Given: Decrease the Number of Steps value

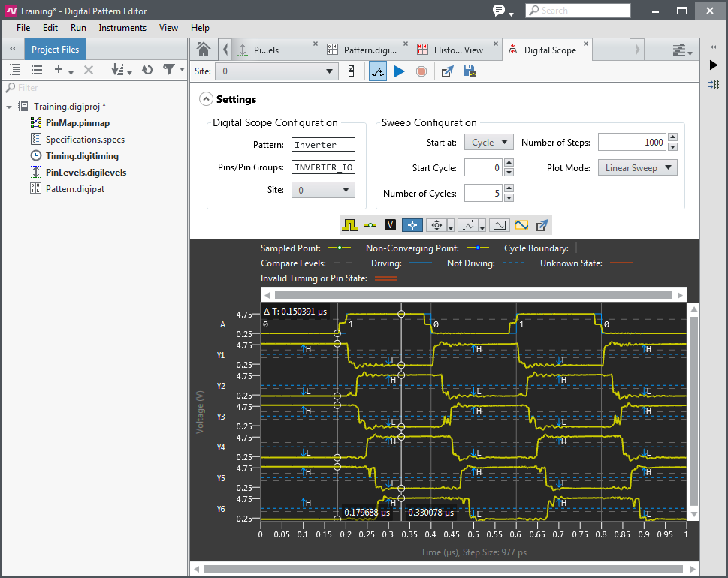Looking at the screenshot, I should (672, 147).
